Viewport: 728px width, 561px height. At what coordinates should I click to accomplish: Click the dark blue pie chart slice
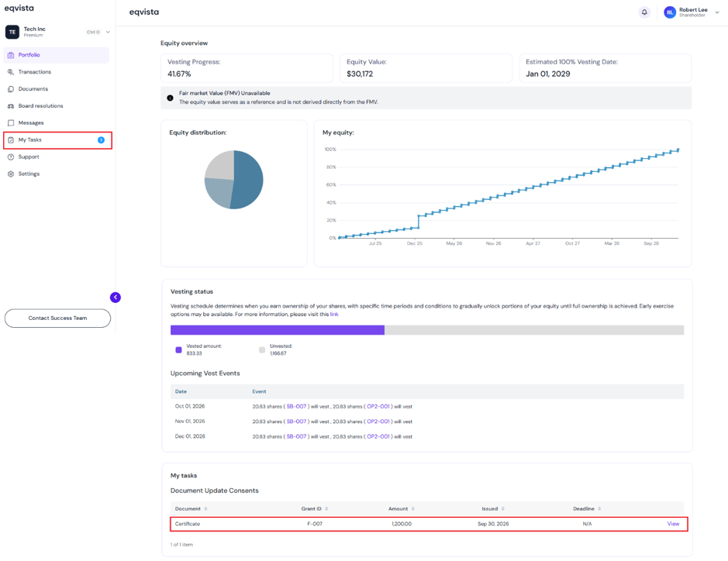pyautogui.click(x=248, y=179)
